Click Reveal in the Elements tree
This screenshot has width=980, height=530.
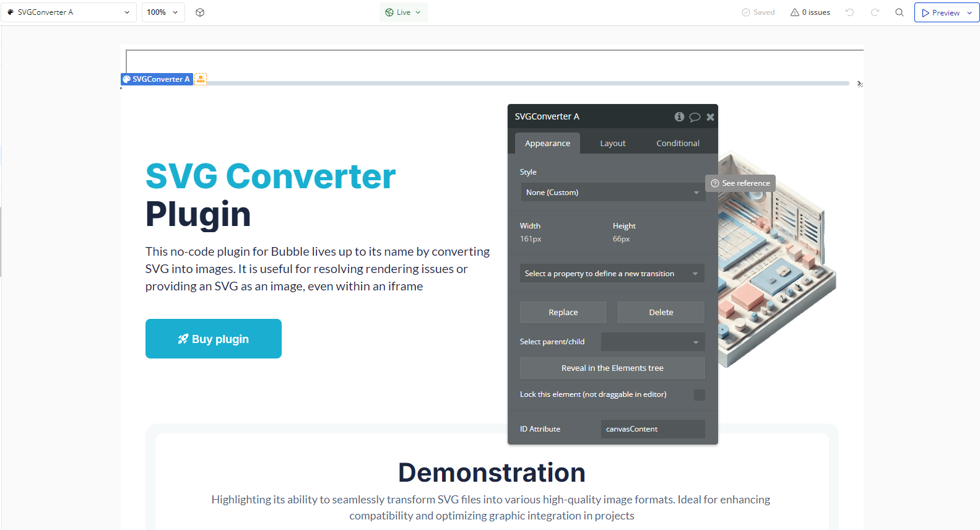coord(612,368)
